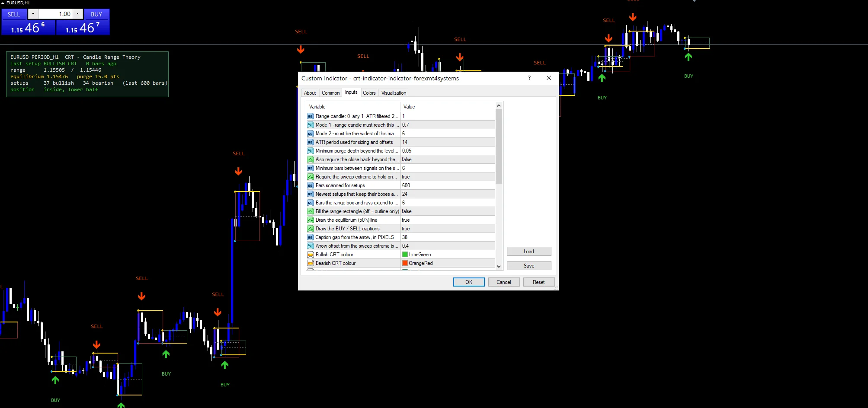Select the Inputs tab
868x408 pixels.
point(351,92)
